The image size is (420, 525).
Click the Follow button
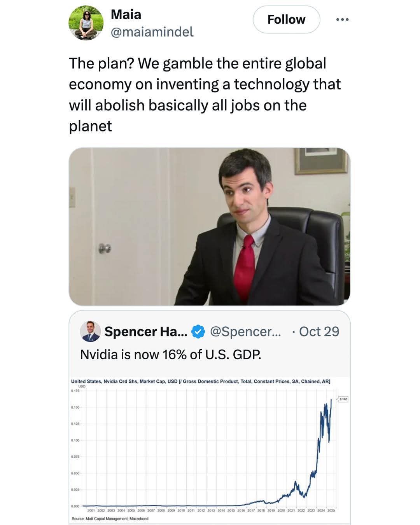[286, 19]
